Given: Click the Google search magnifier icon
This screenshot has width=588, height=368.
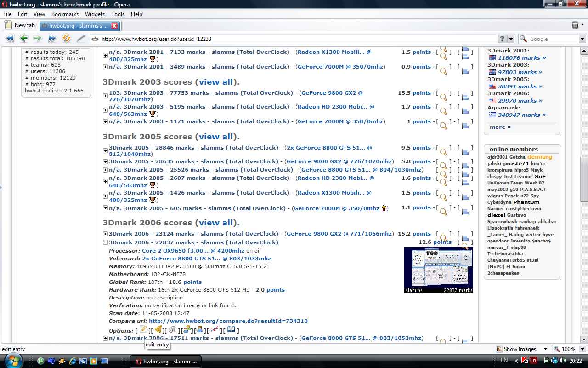Looking at the screenshot, I should pyautogui.click(x=523, y=39).
